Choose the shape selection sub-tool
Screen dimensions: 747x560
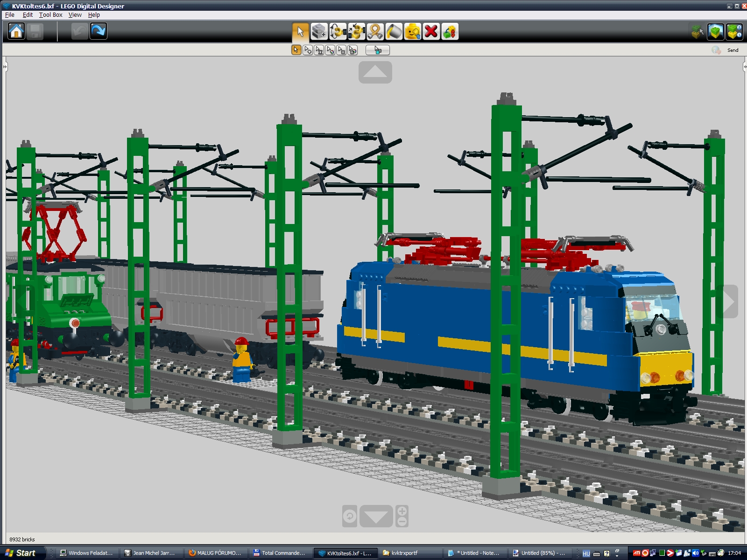tap(341, 50)
